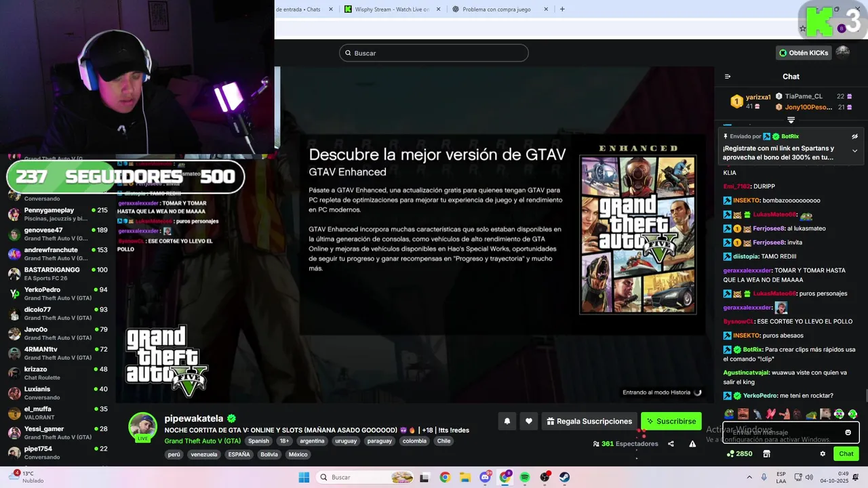Image resolution: width=868 pixels, height=488 pixels.
Task: Hide the pinned BotRix message
Action: point(854,136)
